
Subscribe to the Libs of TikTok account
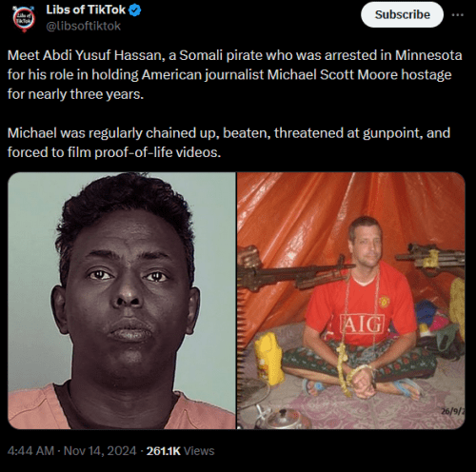(402, 14)
